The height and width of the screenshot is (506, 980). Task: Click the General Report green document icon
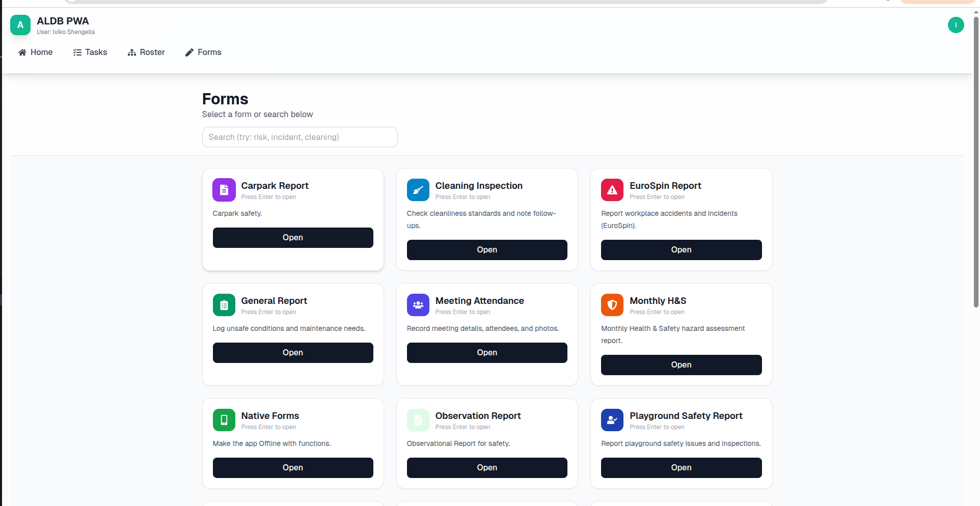(224, 305)
